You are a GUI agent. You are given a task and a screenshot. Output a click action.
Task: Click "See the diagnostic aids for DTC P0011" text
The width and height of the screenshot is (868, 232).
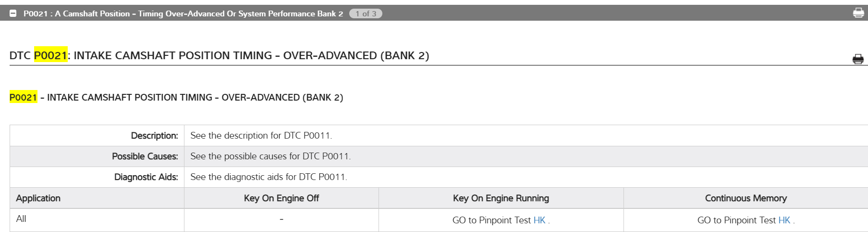click(269, 177)
